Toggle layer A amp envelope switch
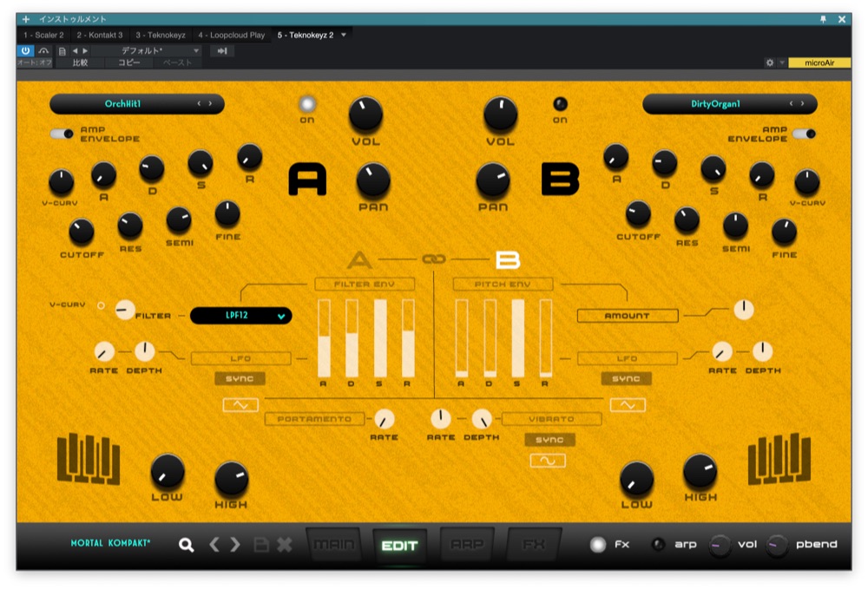Viewport: 868px width, 589px height. [62, 134]
